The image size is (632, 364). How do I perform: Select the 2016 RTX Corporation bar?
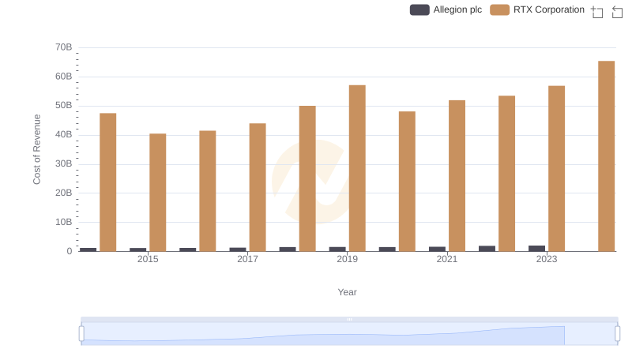208,191
